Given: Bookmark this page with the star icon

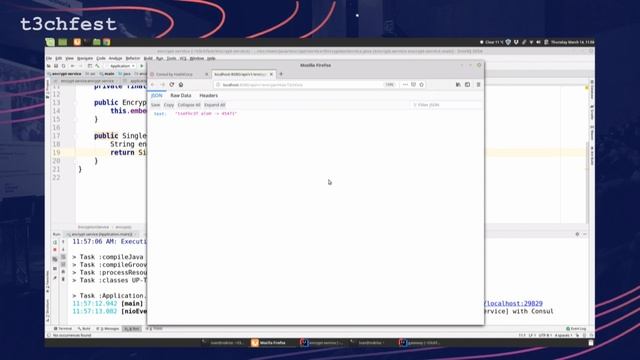Looking at the screenshot, I should pyautogui.click(x=422, y=84).
